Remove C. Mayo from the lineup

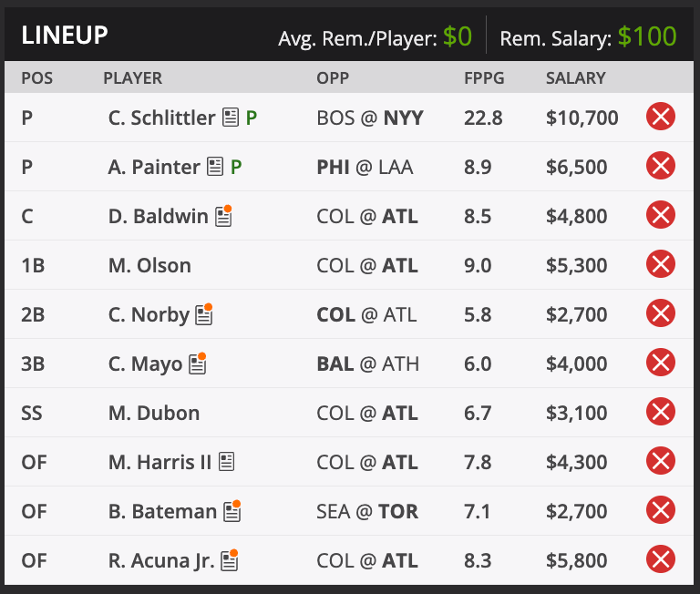pyautogui.click(x=660, y=363)
